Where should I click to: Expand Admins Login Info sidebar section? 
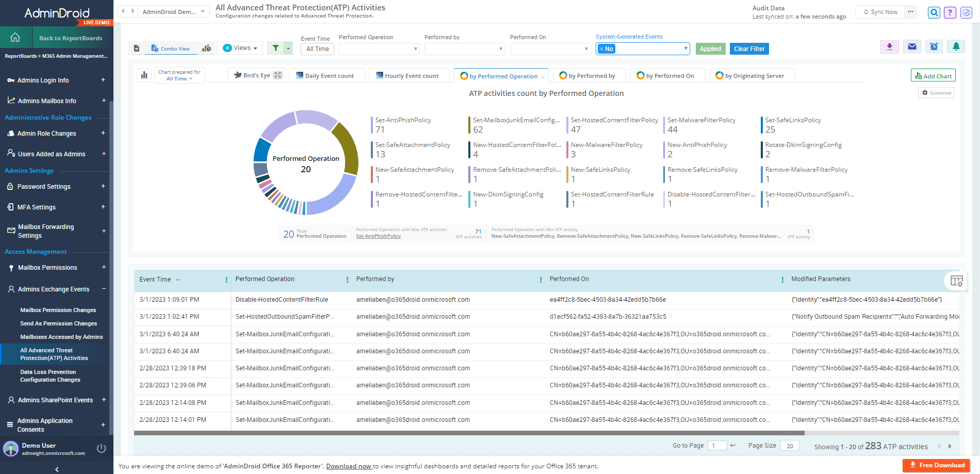[103, 80]
